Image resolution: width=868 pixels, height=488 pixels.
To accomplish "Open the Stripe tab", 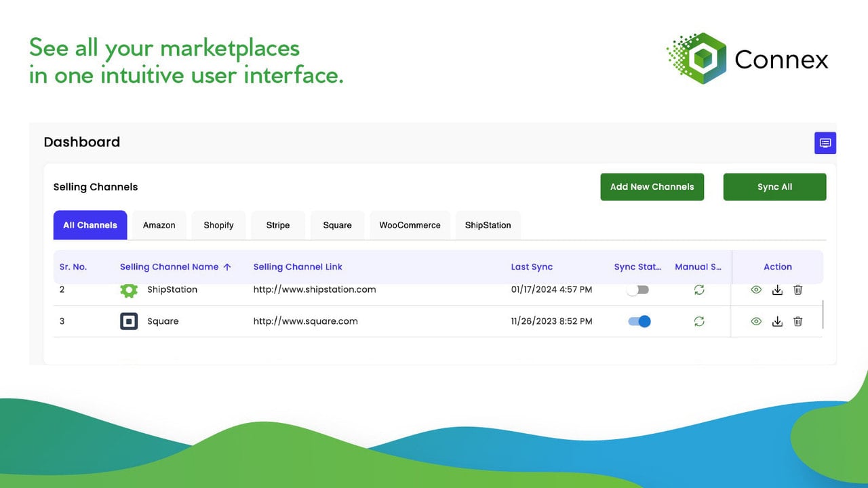I will click(x=278, y=225).
